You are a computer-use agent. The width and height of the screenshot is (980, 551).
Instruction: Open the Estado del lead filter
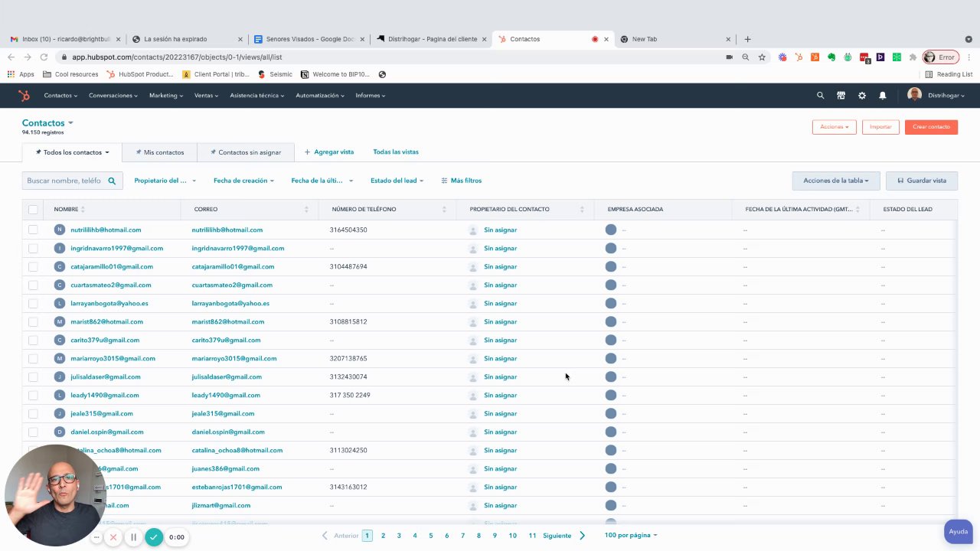(x=397, y=181)
